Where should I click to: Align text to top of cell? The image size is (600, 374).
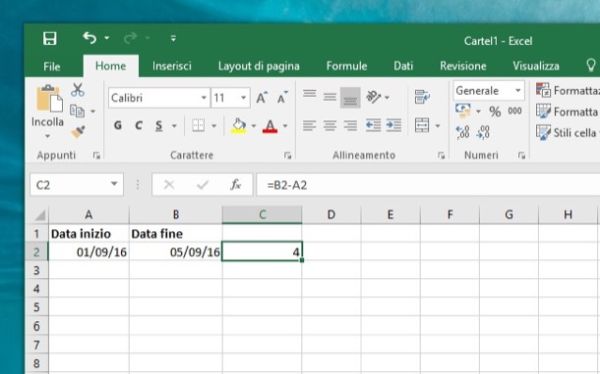coord(310,95)
